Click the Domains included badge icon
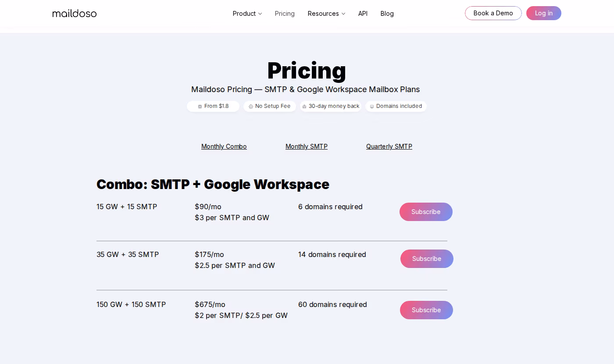The height and width of the screenshot is (364, 614). (x=372, y=107)
